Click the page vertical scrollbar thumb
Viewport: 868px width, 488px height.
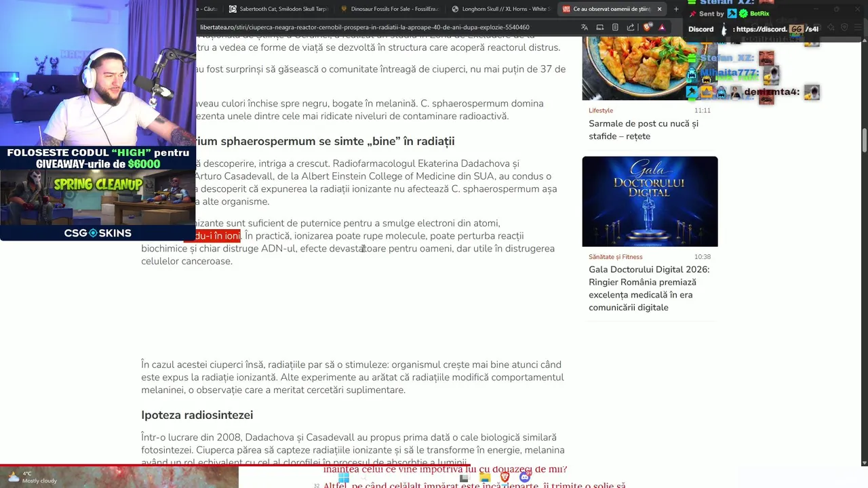(x=865, y=140)
